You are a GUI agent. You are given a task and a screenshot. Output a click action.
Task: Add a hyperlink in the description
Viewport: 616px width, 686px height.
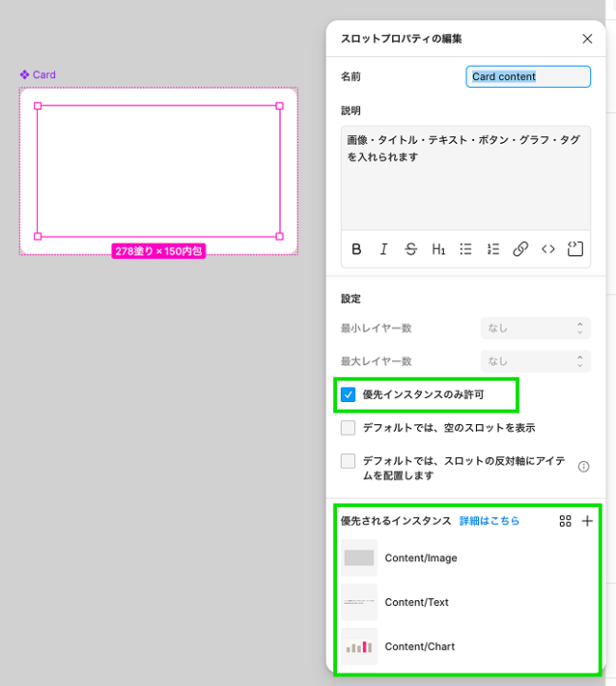tap(520, 250)
